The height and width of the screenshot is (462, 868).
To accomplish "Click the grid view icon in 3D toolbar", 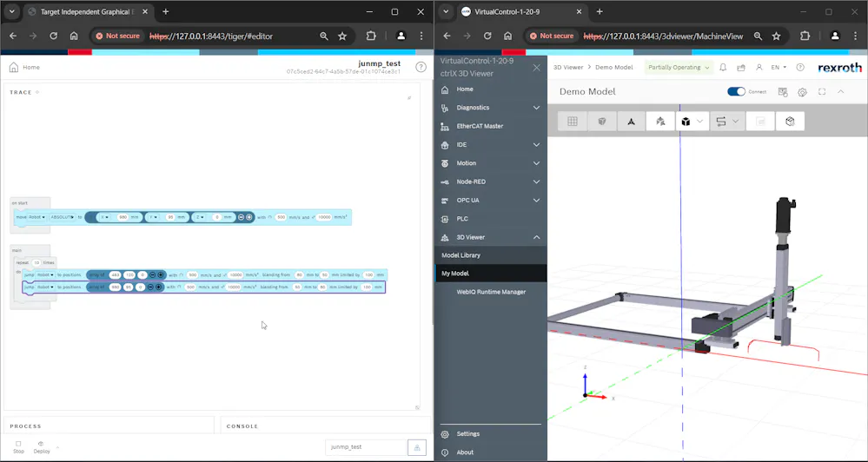I will (x=573, y=122).
